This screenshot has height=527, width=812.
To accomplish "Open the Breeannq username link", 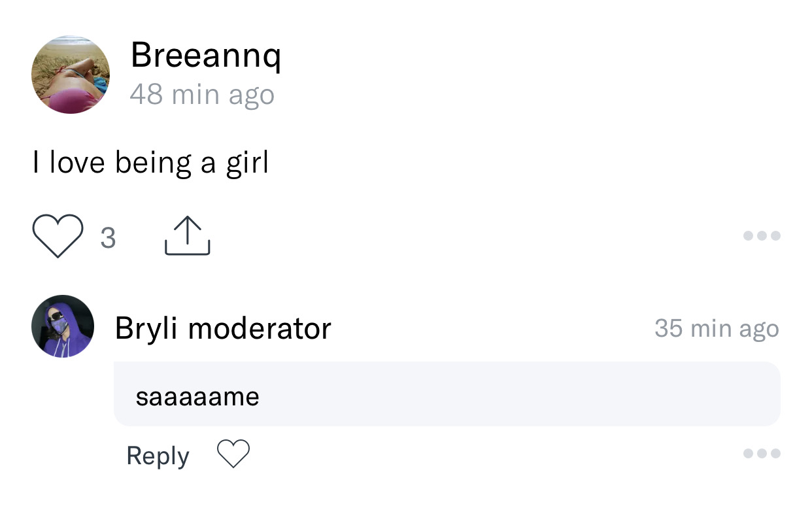I will click(206, 55).
